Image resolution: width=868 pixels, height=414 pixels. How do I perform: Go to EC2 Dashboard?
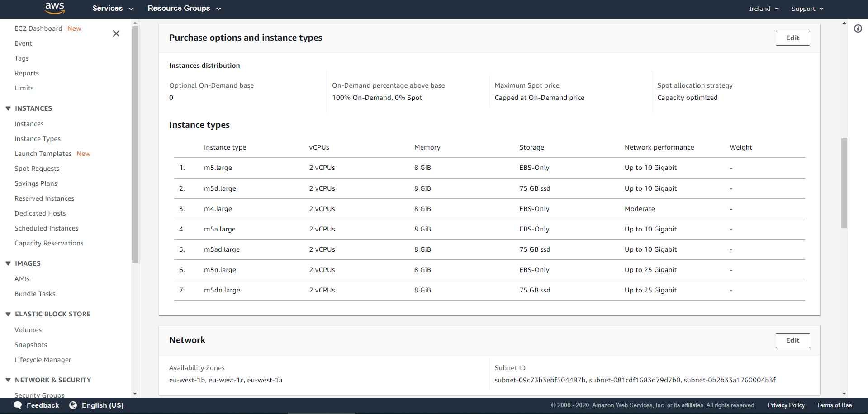tap(38, 28)
